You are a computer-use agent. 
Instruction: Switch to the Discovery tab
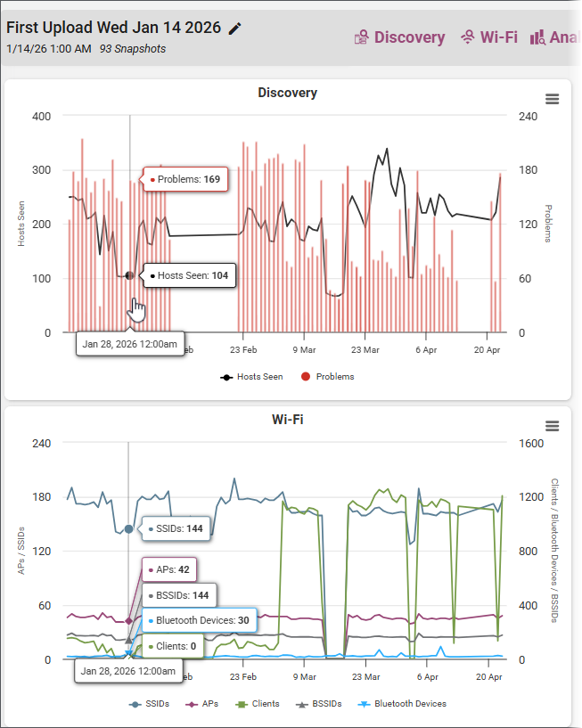pos(399,37)
